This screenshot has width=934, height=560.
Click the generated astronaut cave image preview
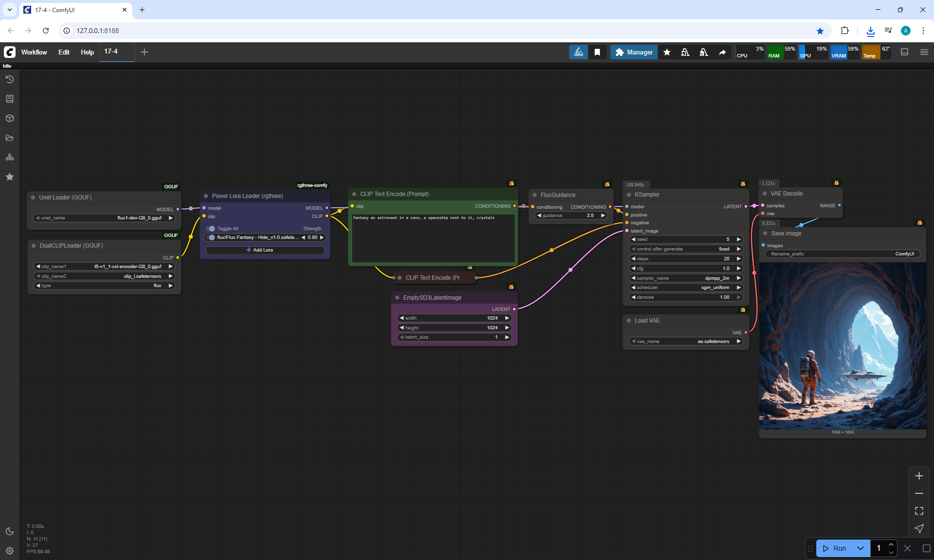click(842, 346)
